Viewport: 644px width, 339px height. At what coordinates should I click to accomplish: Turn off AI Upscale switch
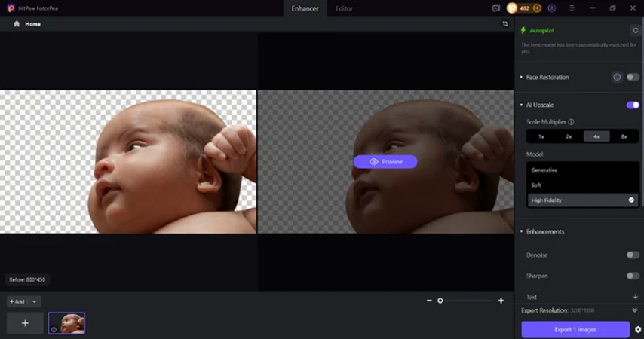pos(633,105)
